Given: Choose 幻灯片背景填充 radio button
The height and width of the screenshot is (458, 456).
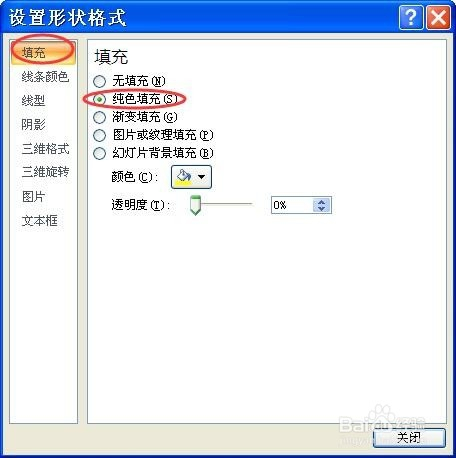Looking at the screenshot, I should click(x=99, y=153).
